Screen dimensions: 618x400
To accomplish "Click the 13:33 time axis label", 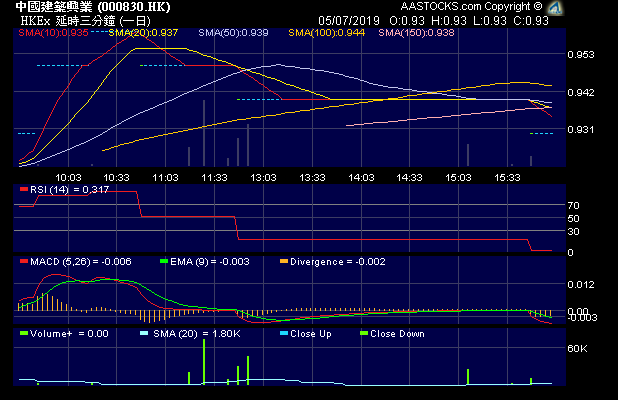I will 313,178.
